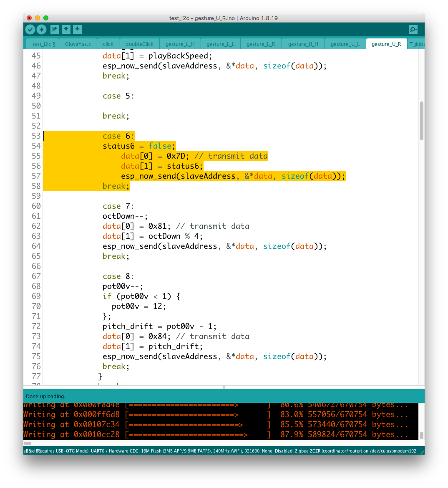
Task: Go to the gesture_L_L tab
Action: click(x=220, y=44)
